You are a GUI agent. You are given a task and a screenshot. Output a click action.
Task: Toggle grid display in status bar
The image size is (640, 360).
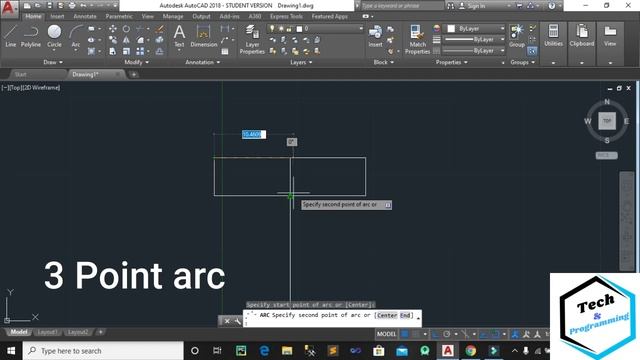click(404, 334)
